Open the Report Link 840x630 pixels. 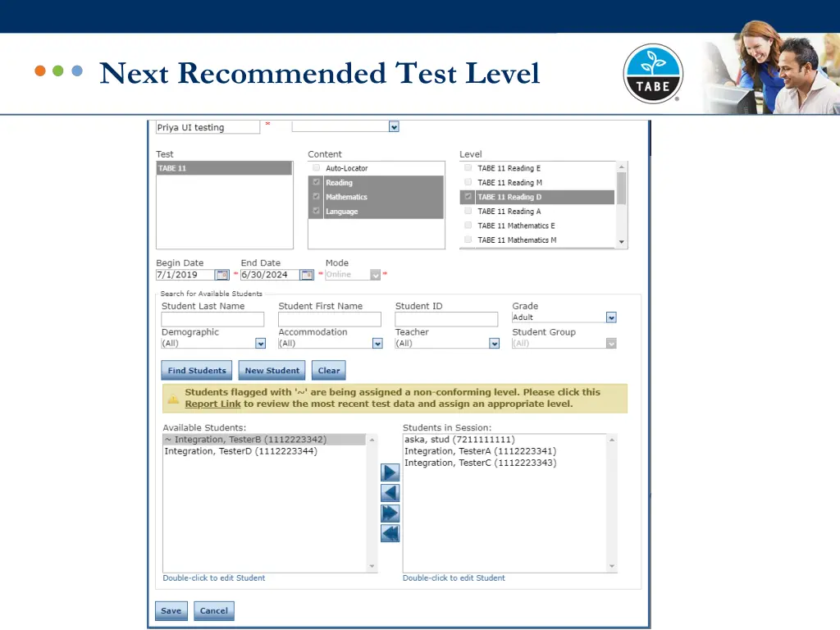[212, 404]
